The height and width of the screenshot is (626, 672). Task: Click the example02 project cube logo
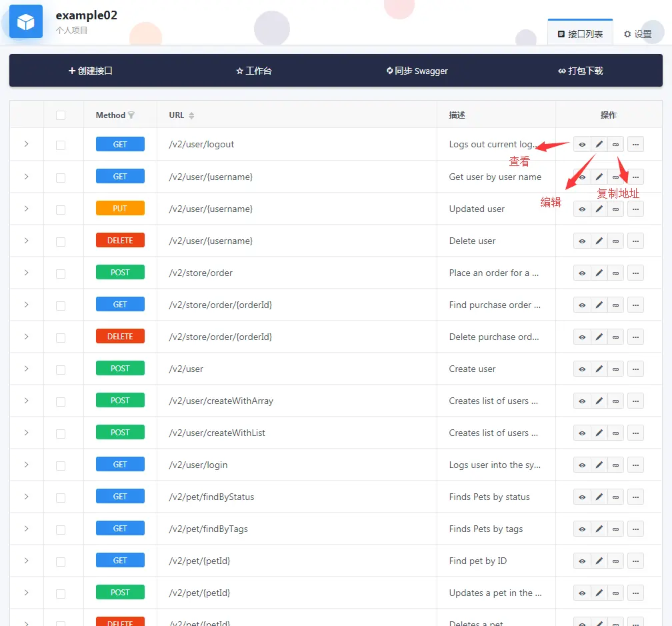pyautogui.click(x=26, y=21)
